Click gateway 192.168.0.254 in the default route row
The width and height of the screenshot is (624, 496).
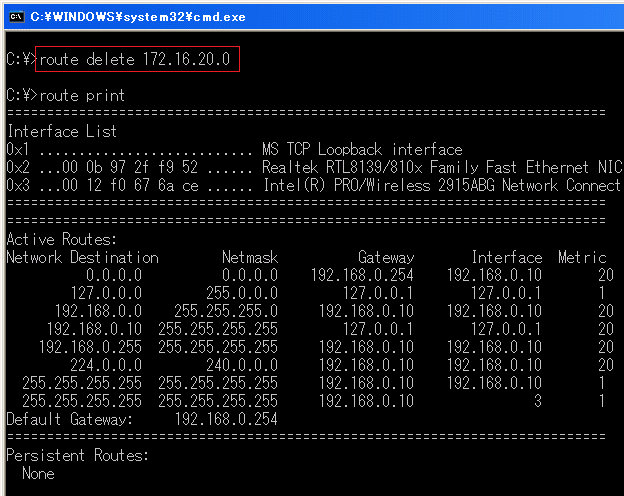pos(362,275)
